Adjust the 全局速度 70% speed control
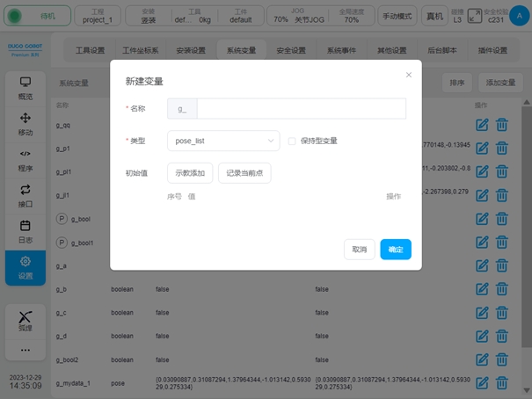The height and width of the screenshot is (399, 532). tap(349, 15)
